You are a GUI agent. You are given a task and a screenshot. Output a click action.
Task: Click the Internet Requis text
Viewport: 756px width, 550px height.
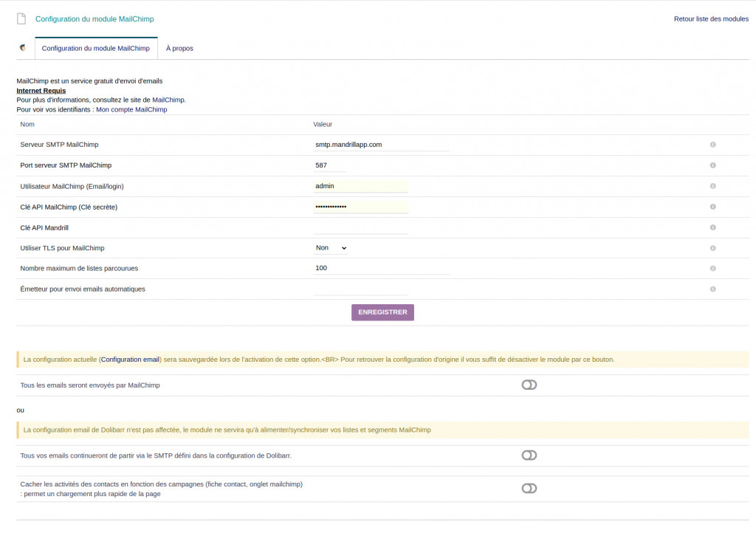coord(41,91)
